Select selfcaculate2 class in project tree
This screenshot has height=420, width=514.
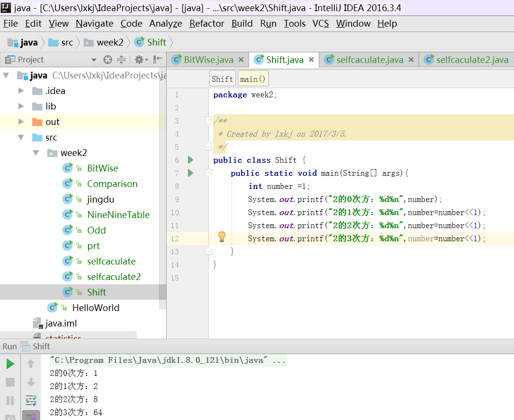point(114,277)
